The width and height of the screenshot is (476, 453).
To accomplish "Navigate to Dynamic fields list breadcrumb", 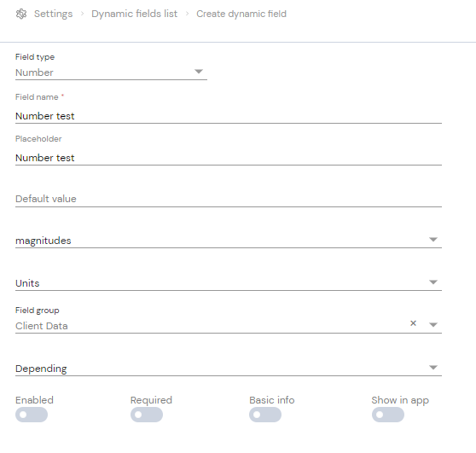I will pos(135,14).
